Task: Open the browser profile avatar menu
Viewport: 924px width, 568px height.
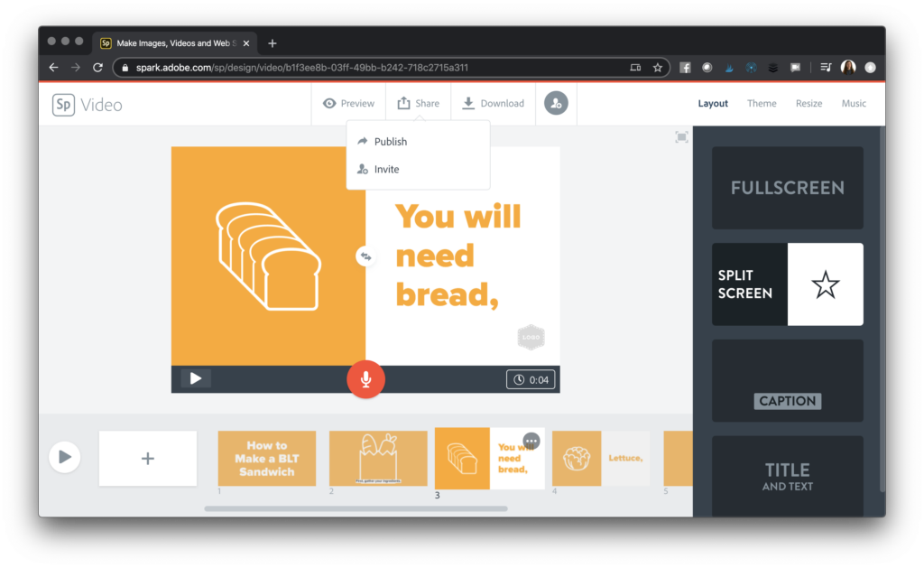Action: 848,66
